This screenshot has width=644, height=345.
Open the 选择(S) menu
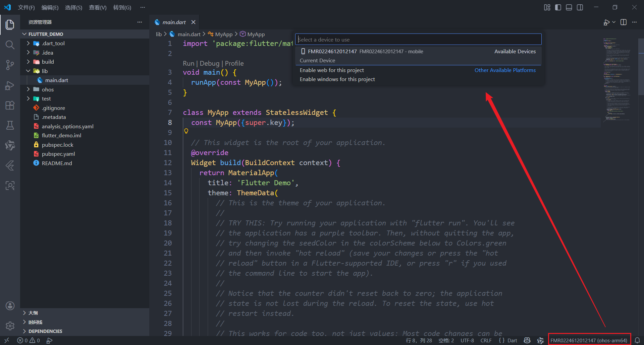point(73,7)
